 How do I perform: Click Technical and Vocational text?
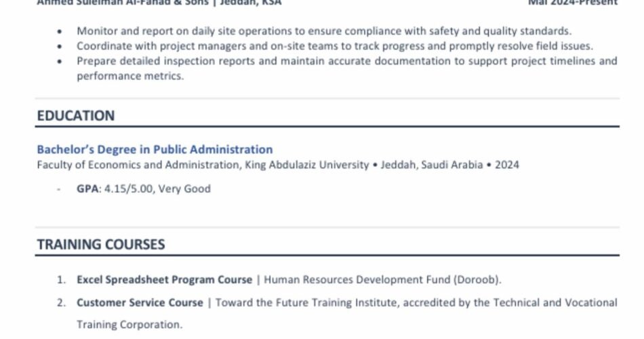pyautogui.click(x=555, y=302)
